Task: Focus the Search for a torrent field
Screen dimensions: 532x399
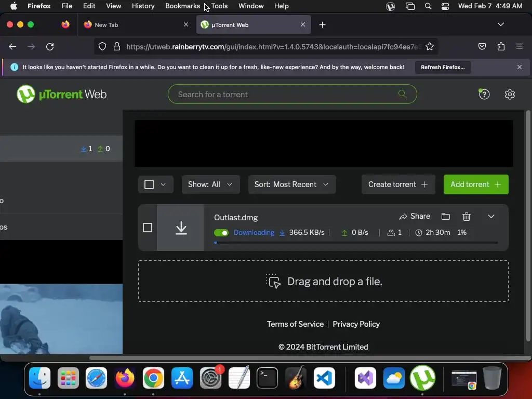Action: tap(292, 94)
